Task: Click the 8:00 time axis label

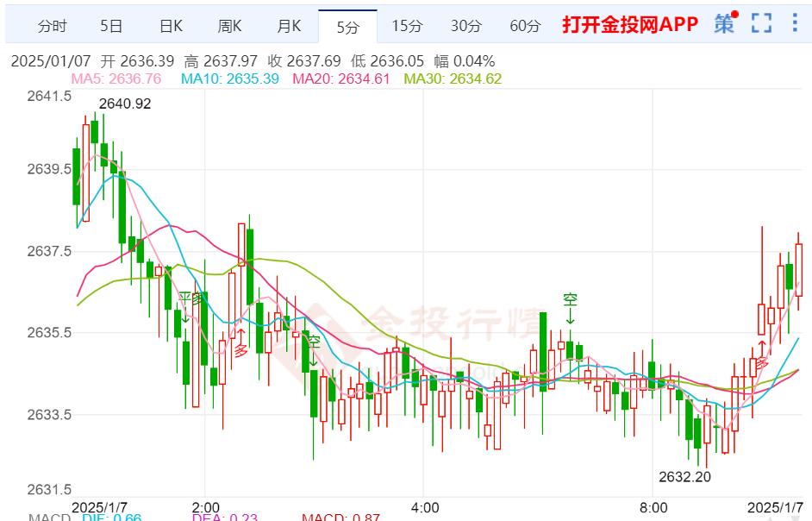Action: tap(653, 507)
